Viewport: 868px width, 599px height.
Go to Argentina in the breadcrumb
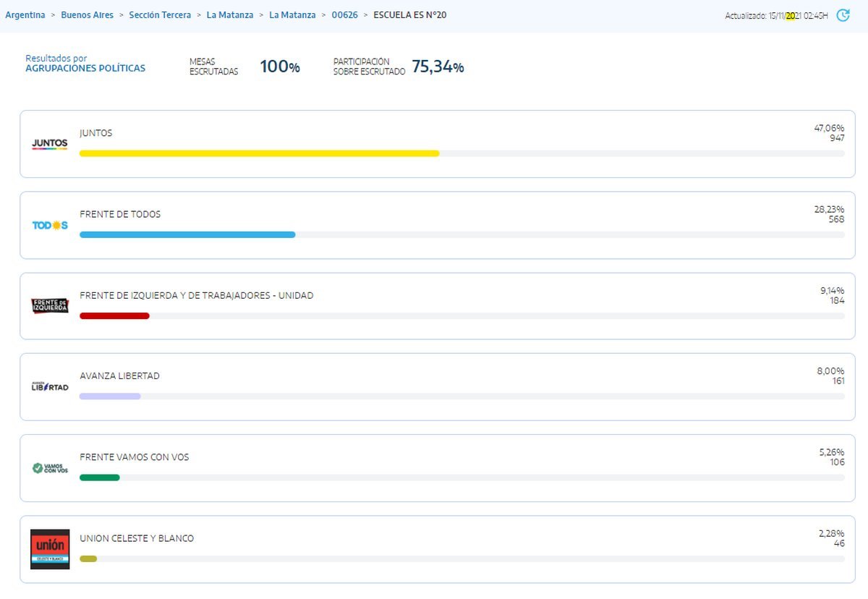(25, 15)
